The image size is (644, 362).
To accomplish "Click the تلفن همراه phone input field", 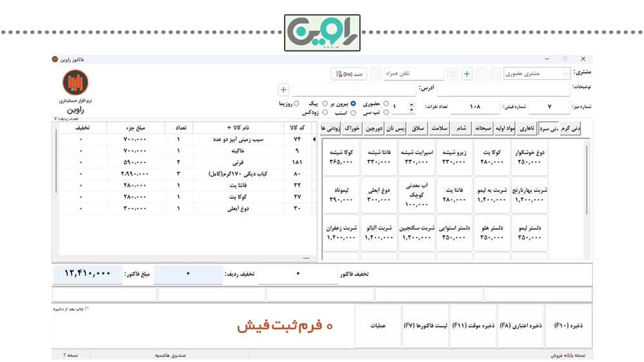I will 414,74.
